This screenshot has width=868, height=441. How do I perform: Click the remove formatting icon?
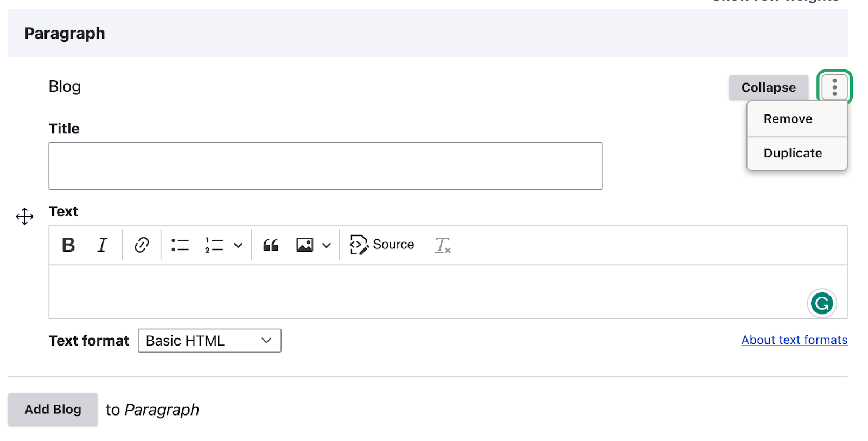coord(443,245)
